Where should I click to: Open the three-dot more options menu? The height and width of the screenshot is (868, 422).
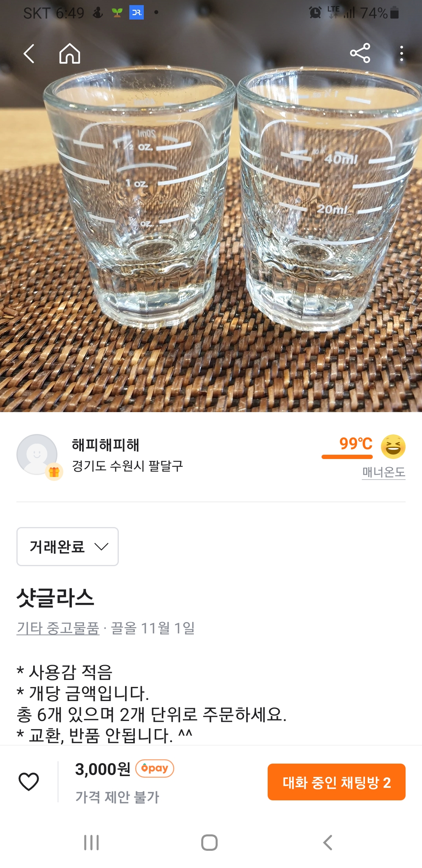point(401,54)
